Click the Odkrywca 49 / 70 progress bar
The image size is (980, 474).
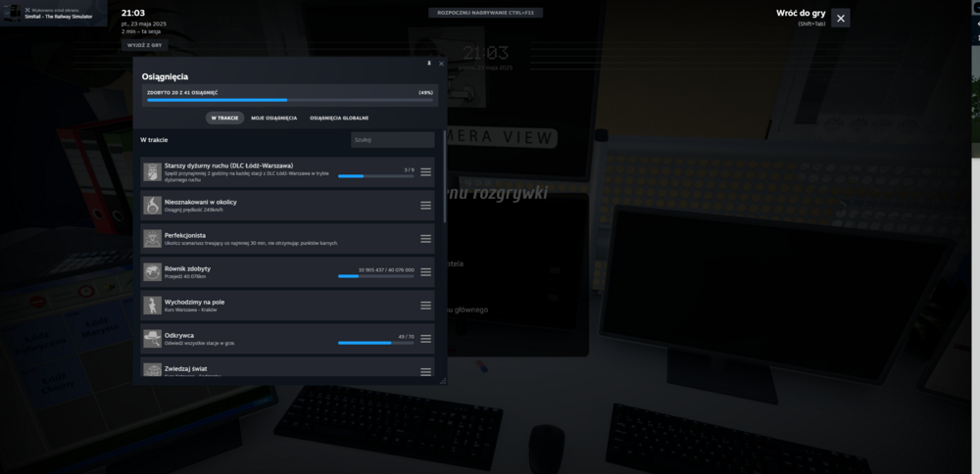[x=375, y=343]
